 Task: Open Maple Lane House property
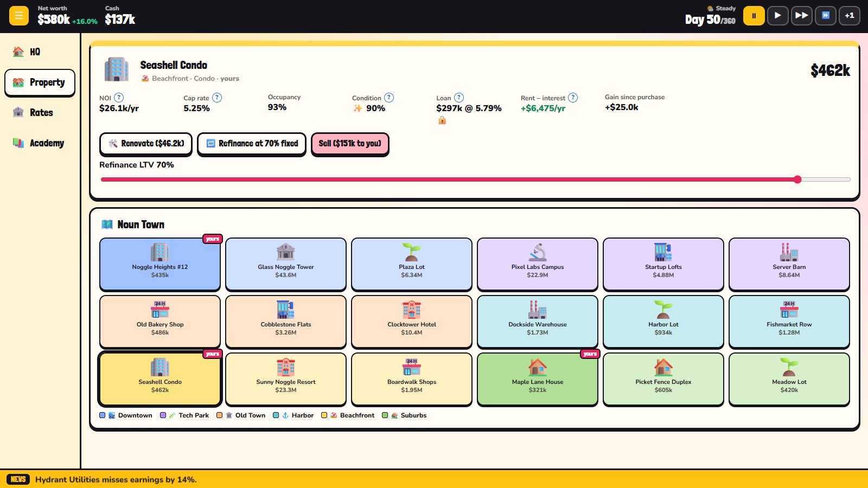tap(538, 379)
